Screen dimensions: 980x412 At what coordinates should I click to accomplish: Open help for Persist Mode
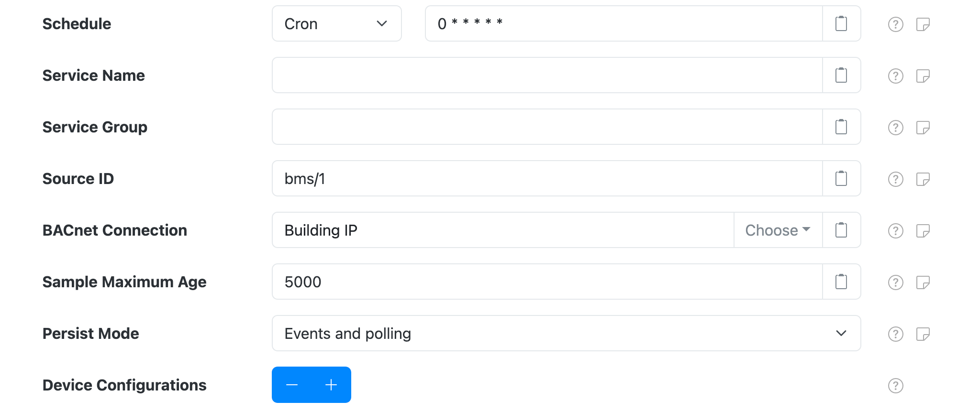[x=895, y=333]
